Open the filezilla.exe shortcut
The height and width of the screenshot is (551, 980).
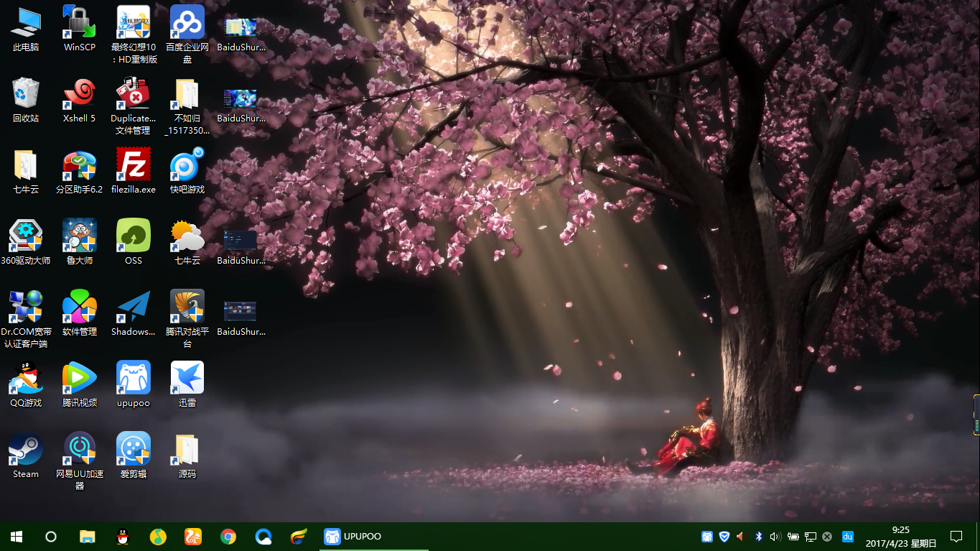click(134, 171)
